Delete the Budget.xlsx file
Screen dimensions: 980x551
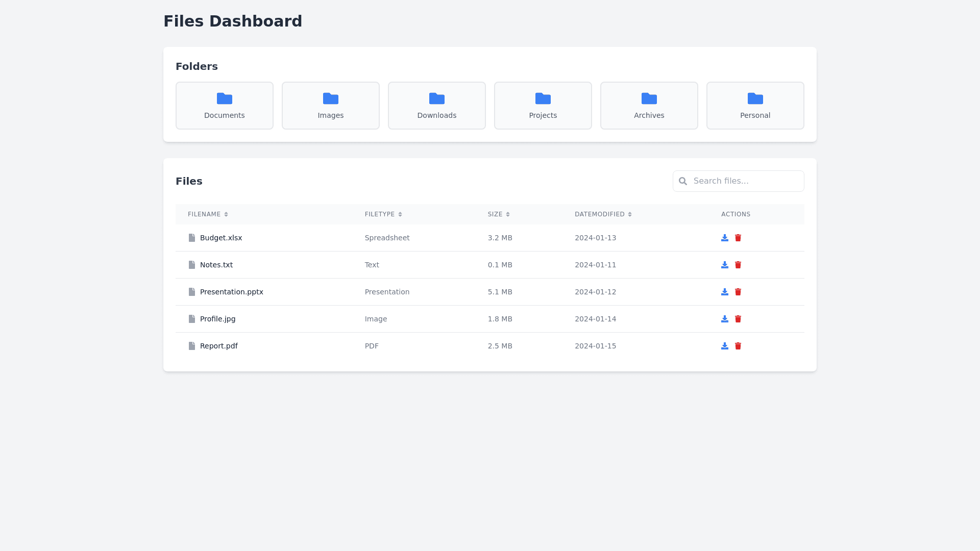coord(738,238)
